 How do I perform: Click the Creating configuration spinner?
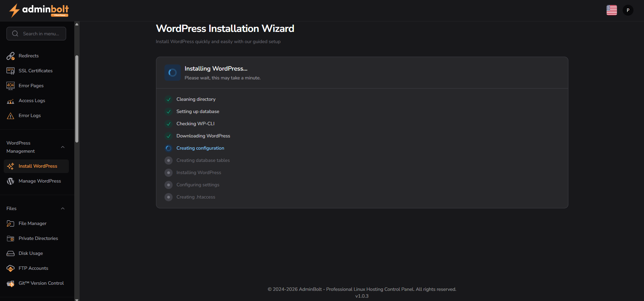169,148
